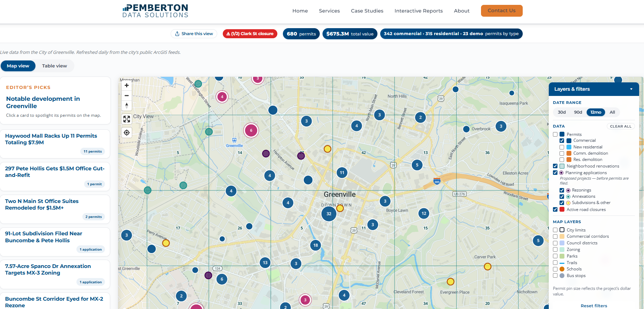644x309 pixels.
Task: Select the All date range
Action: pyautogui.click(x=612, y=112)
